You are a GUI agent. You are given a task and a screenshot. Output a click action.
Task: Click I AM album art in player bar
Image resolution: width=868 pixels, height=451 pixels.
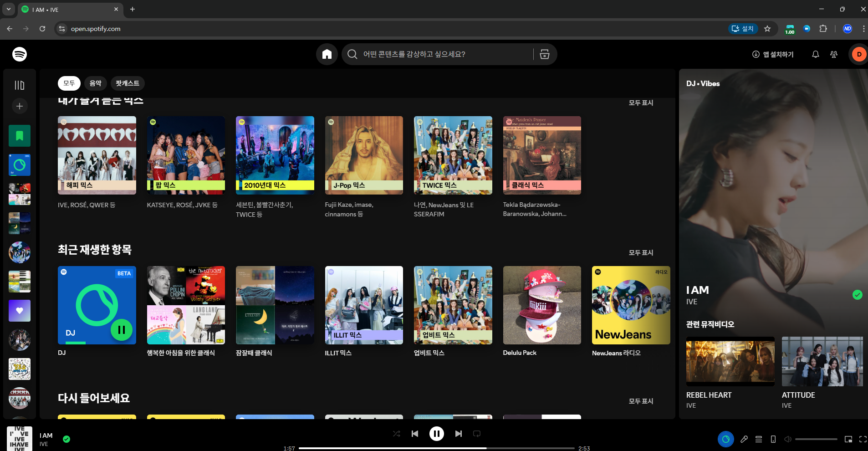point(20,439)
